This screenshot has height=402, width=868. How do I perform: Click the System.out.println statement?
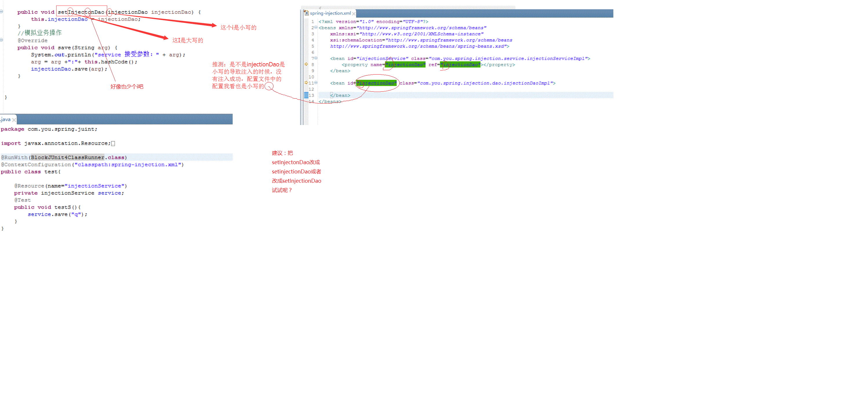(108, 54)
